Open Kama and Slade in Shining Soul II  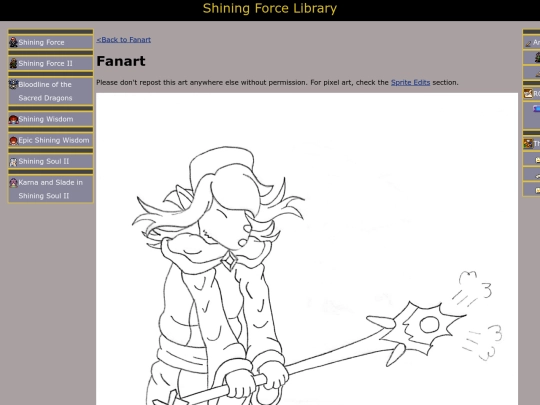(x=51, y=189)
